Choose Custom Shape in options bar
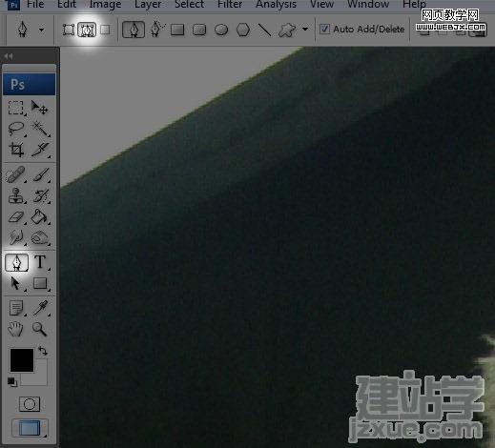The height and width of the screenshot is (448, 495). point(287,30)
